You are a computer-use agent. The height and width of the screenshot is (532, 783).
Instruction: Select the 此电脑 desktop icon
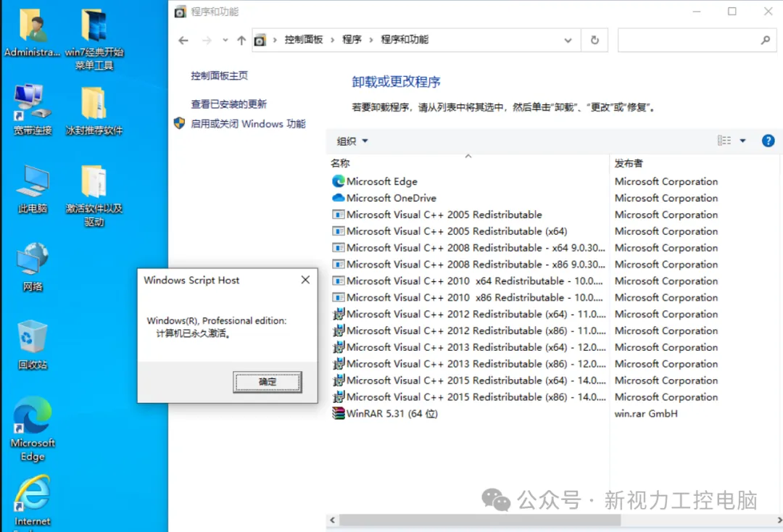pos(33,188)
